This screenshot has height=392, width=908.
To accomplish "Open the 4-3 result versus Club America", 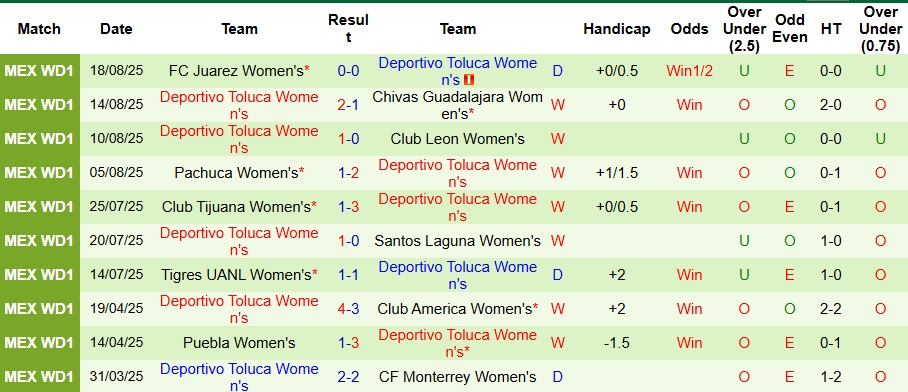I will point(349,309).
